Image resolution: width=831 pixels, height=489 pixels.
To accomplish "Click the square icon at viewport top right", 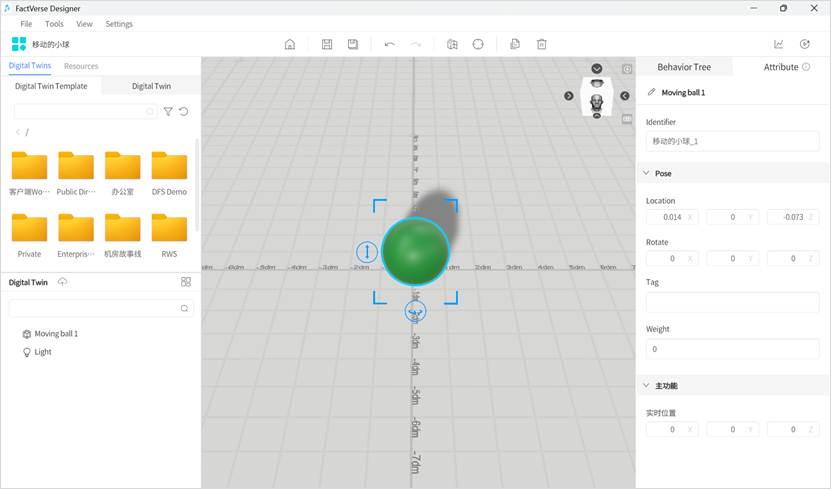I will (x=627, y=69).
